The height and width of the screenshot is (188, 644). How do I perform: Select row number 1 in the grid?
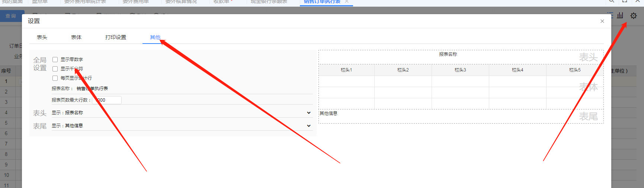click(6, 81)
